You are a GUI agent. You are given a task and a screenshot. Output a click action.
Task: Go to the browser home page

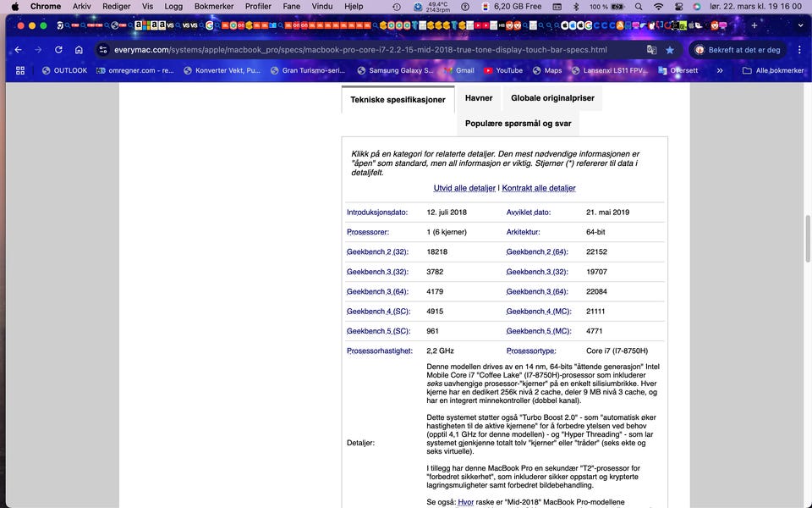pyautogui.click(x=79, y=50)
